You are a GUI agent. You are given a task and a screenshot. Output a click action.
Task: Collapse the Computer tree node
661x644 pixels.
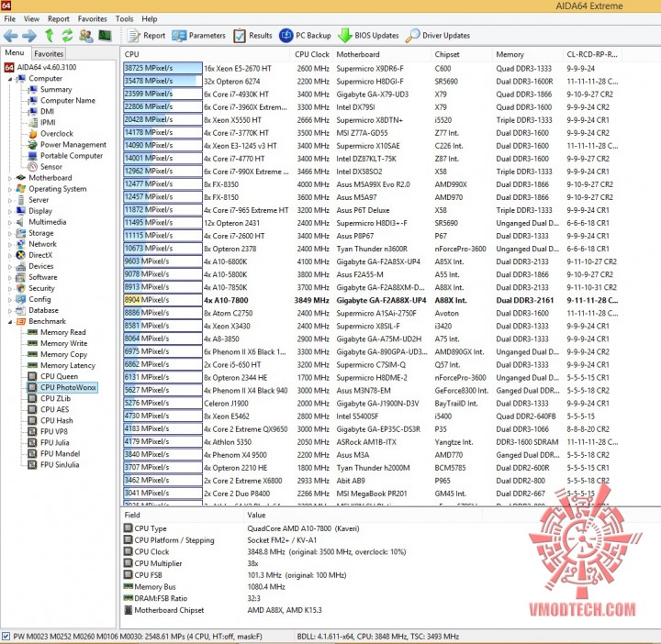point(10,79)
